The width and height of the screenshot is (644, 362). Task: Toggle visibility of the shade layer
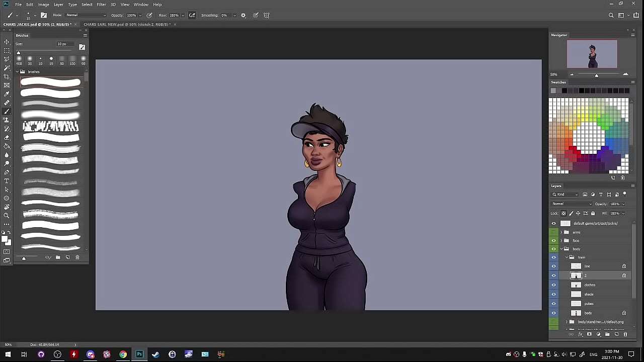coord(554,294)
